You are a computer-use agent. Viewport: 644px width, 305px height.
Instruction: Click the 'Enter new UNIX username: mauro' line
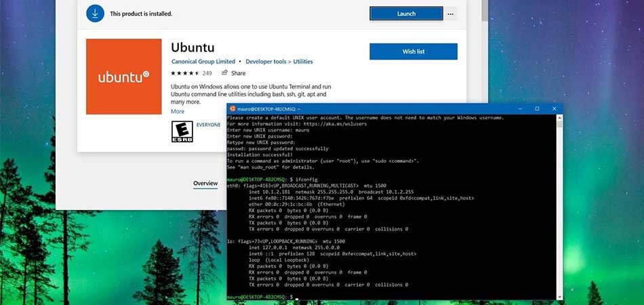[x=268, y=129]
